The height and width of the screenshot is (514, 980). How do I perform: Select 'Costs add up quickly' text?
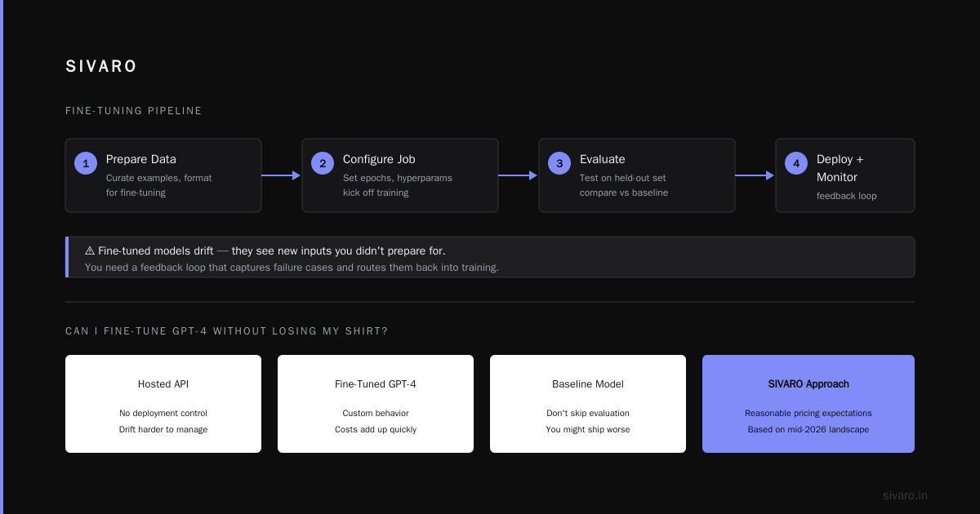376,429
